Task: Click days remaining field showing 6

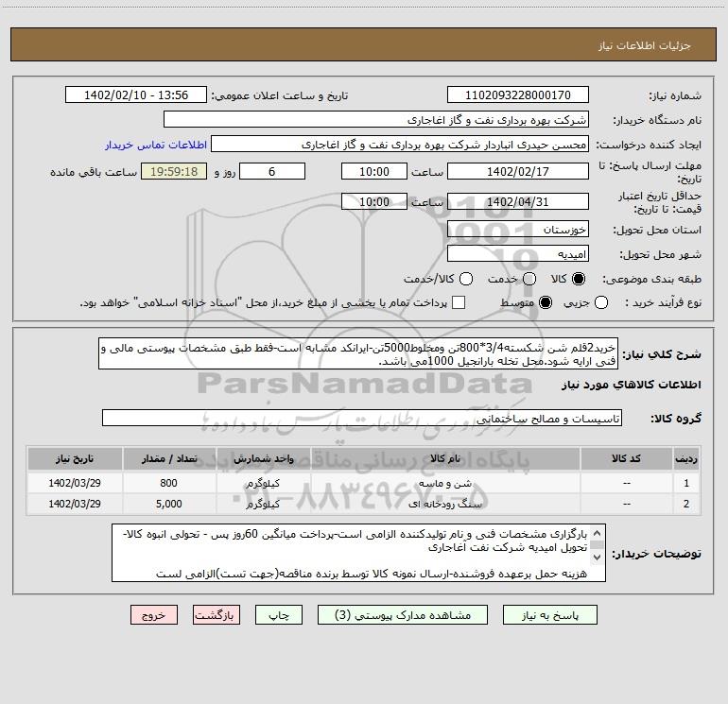Action: (x=272, y=171)
